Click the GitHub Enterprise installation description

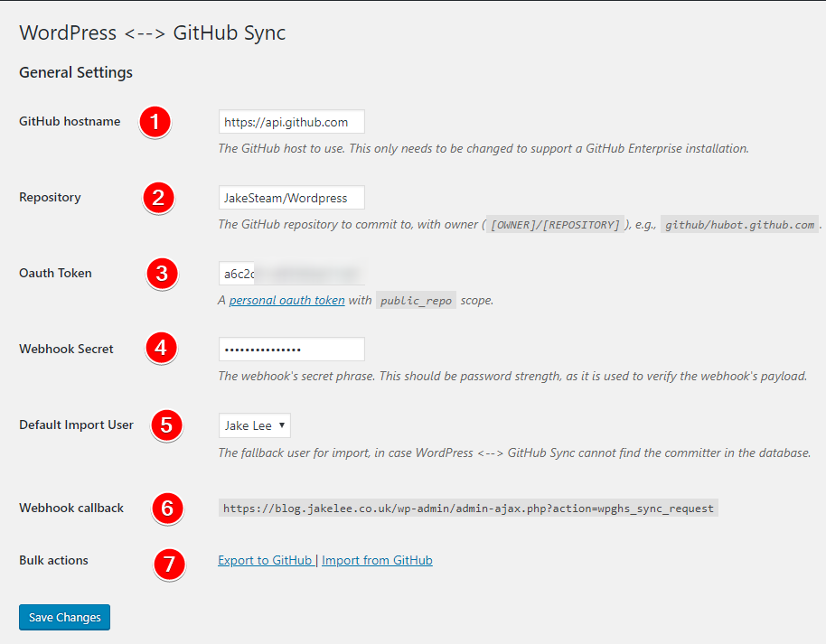(x=483, y=148)
